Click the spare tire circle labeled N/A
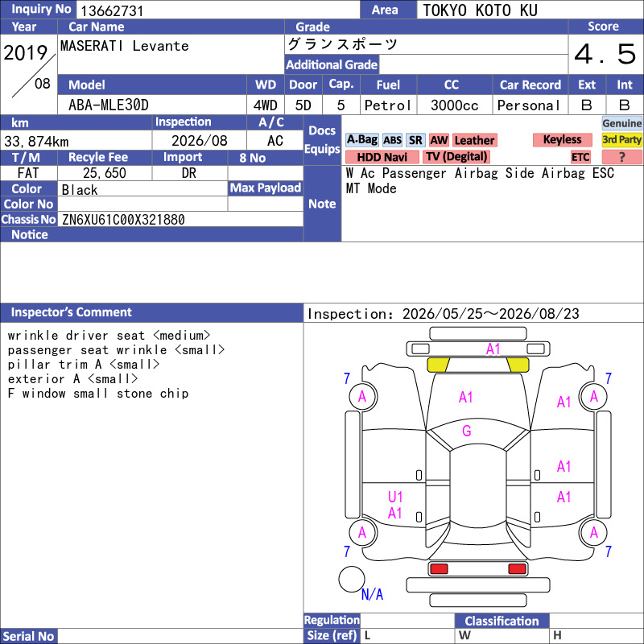 click(352, 579)
